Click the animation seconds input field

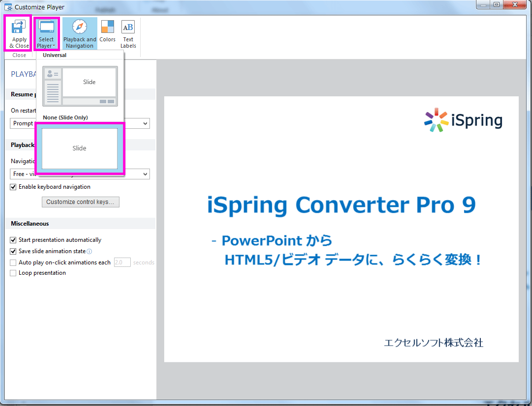tap(122, 262)
